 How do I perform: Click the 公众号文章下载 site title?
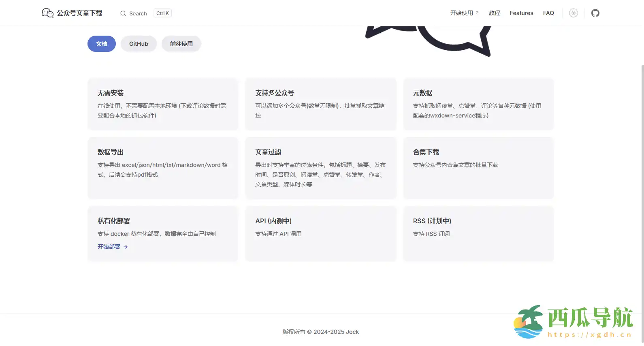[x=79, y=13]
